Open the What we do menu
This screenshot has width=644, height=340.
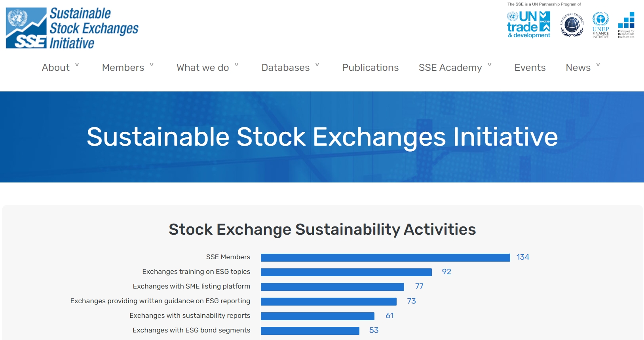(x=203, y=68)
